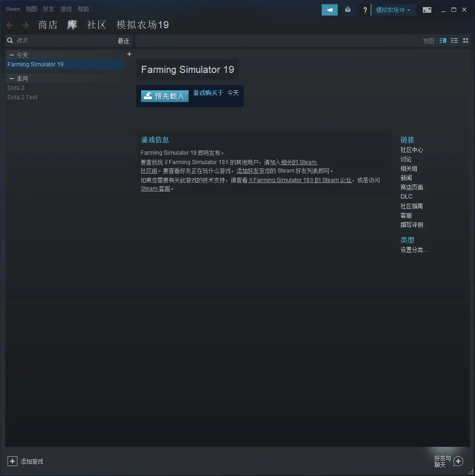Open the 游戏 menu
The image size is (475, 476).
point(66,9)
